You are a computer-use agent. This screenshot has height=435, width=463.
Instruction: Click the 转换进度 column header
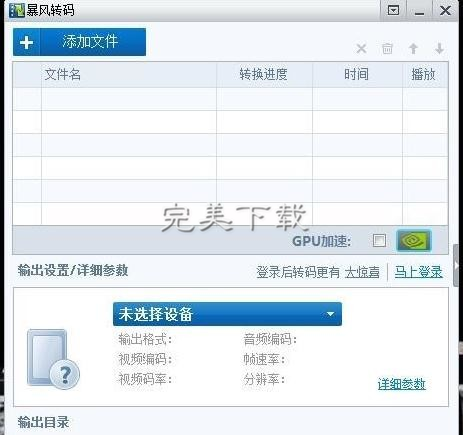(x=263, y=74)
